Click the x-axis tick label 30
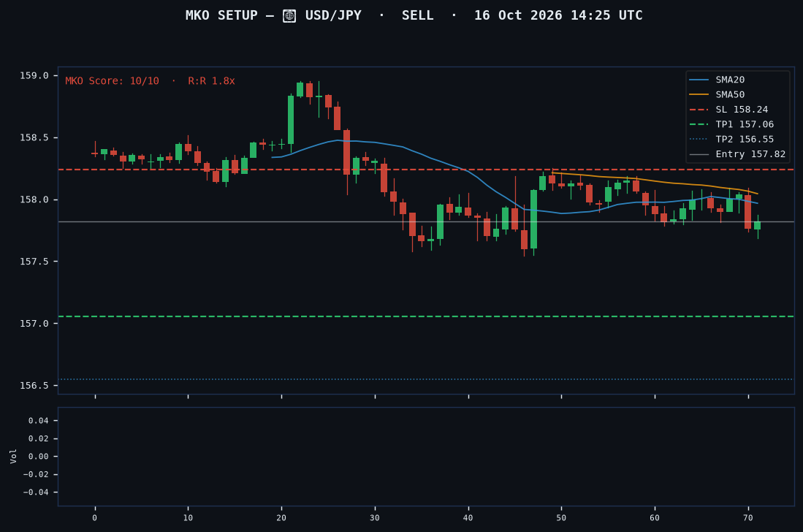Image resolution: width=803 pixels, height=532 pixels. (x=374, y=518)
